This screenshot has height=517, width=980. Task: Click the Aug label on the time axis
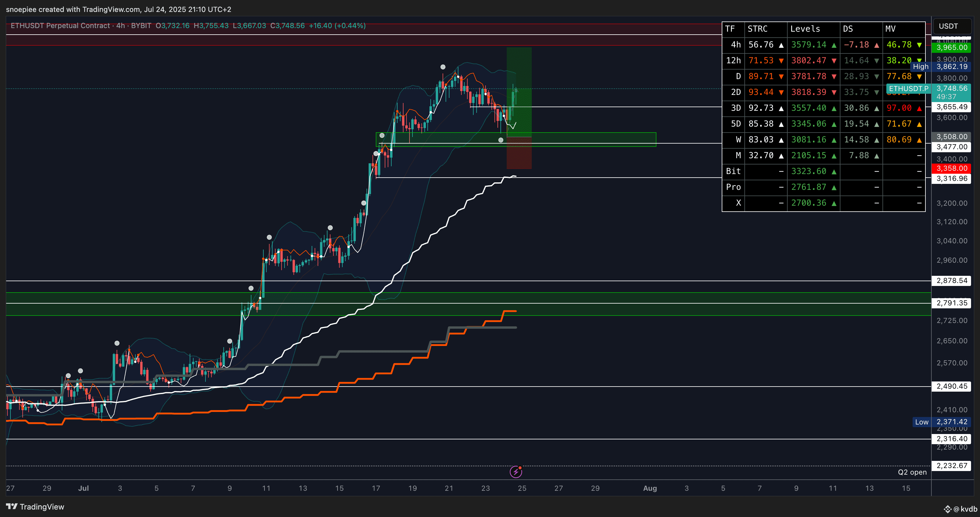click(x=650, y=488)
